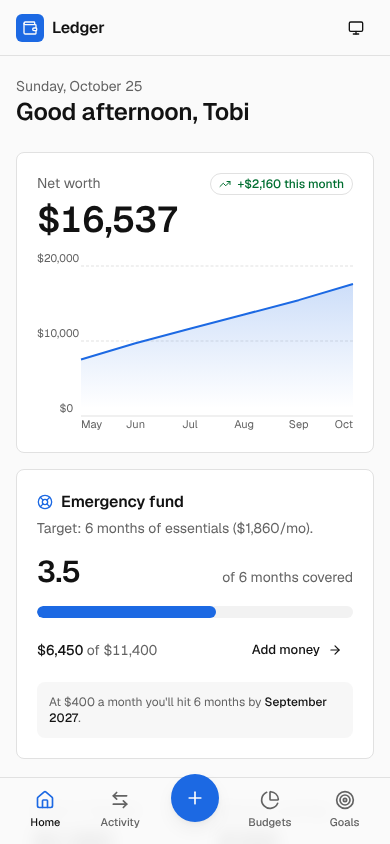Open Goals via the target icon
Viewport: 390px width, 844px height.
(344, 800)
